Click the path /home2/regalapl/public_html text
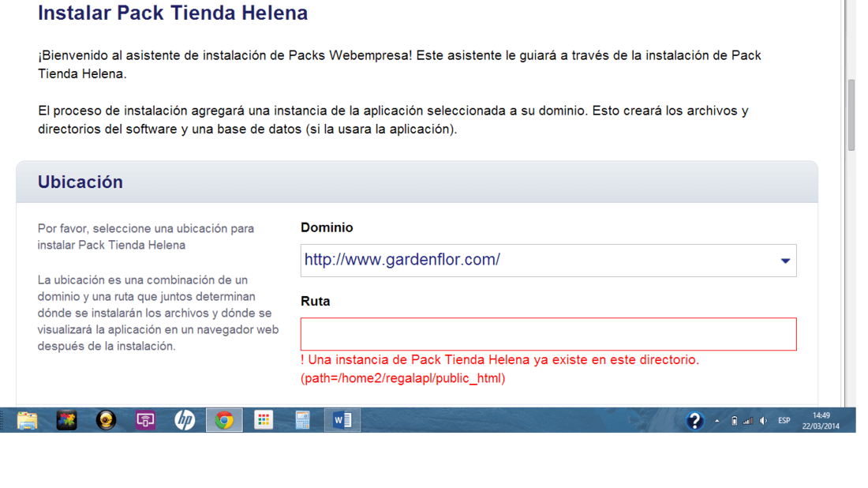Image resolution: width=868 pixels, height=488 pixels. coord(403,378)
